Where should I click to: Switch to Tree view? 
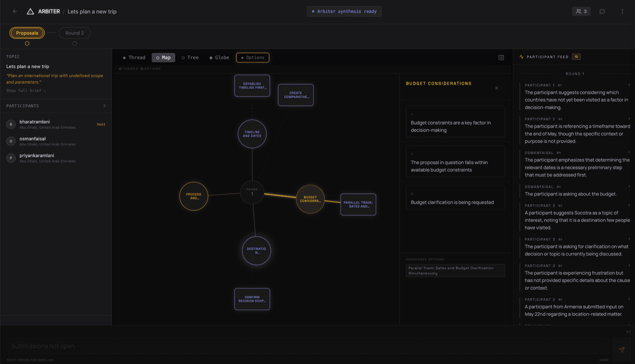click(x=190, y=57)
